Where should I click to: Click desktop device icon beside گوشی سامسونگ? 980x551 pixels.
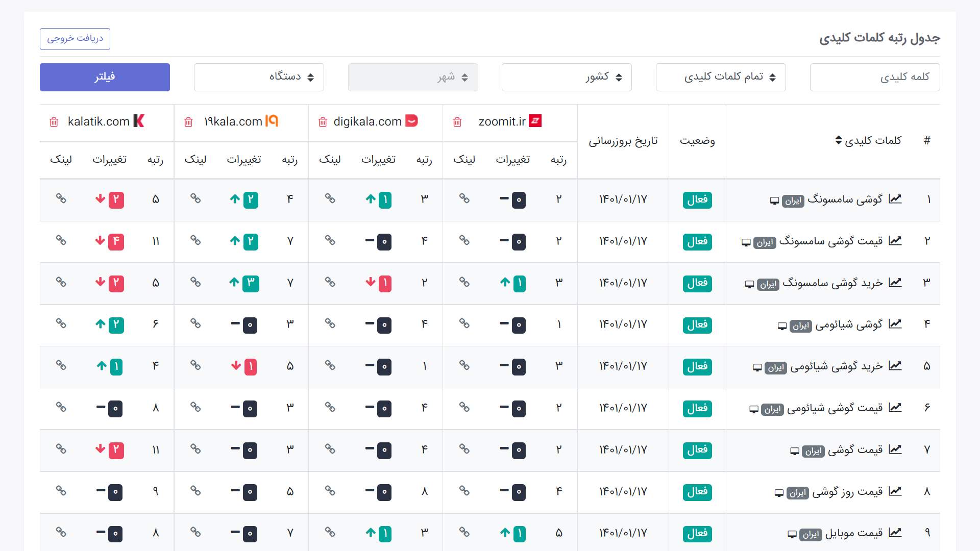774,201
